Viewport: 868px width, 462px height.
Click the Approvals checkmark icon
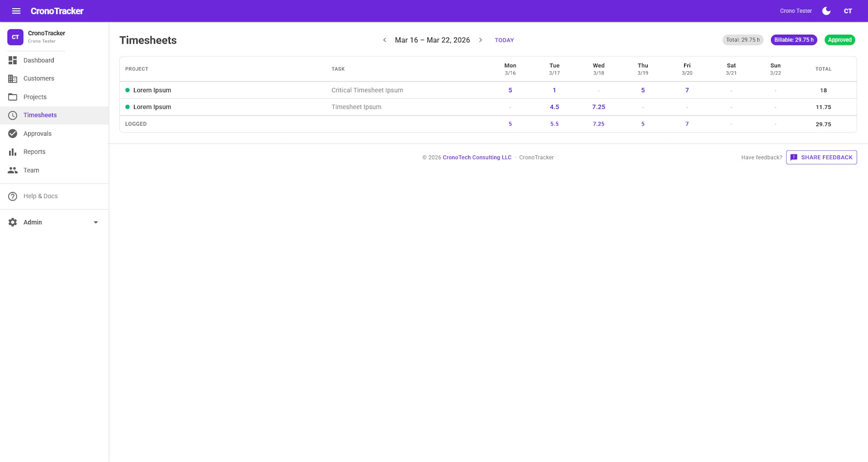[x=12, y=134]
